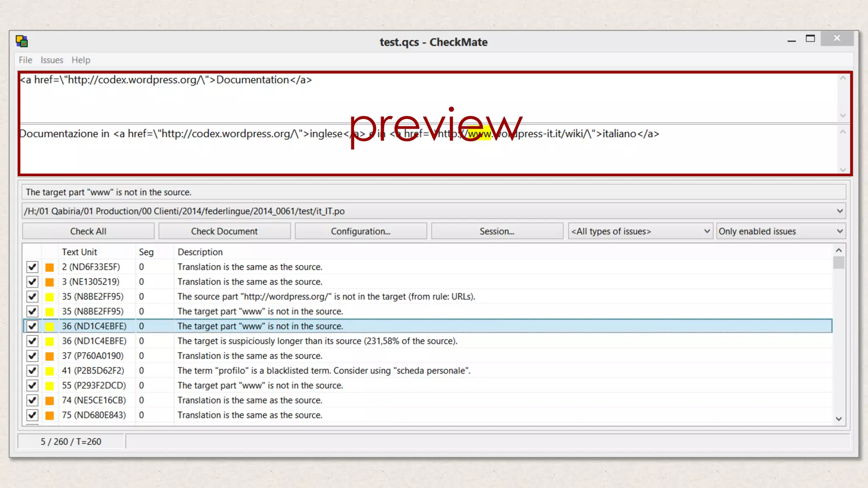Image resolution: width=868 pixels, height=488 pixels.
Task: Click the Configuration... button
Action: pos(361,231)
